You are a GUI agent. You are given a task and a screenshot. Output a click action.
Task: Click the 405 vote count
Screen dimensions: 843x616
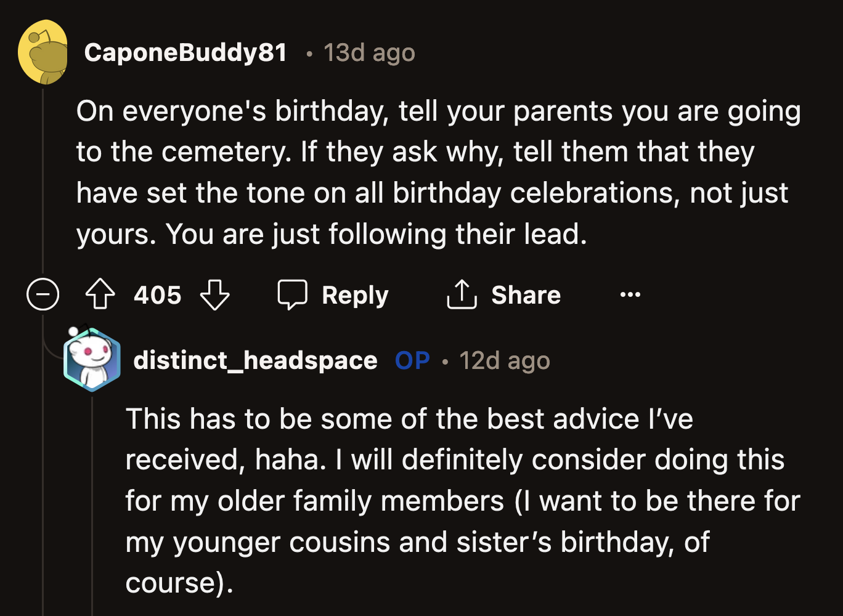157,294
